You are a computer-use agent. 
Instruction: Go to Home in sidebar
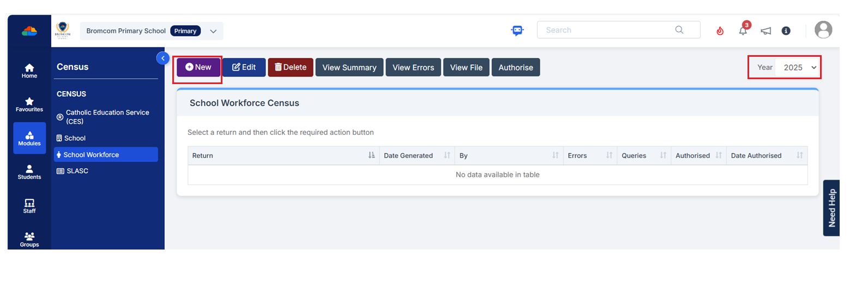click(29, 71)
